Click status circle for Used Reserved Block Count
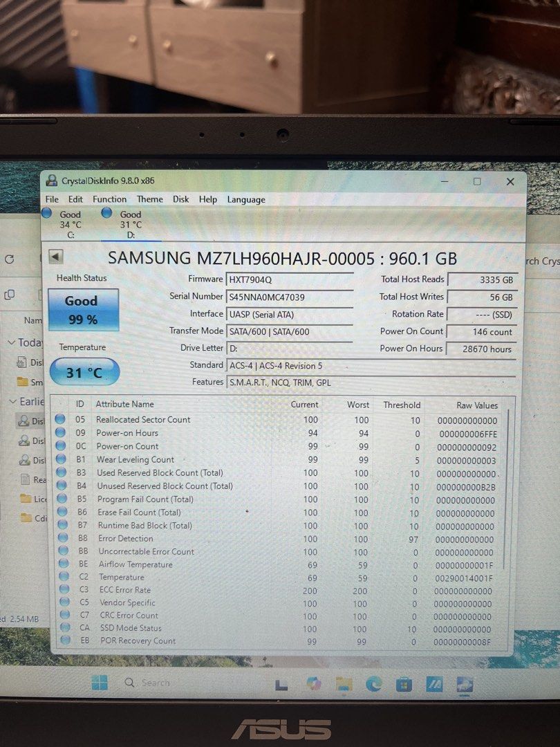The height and width of the screenshot is (747, 560). [x=62, y=472]
